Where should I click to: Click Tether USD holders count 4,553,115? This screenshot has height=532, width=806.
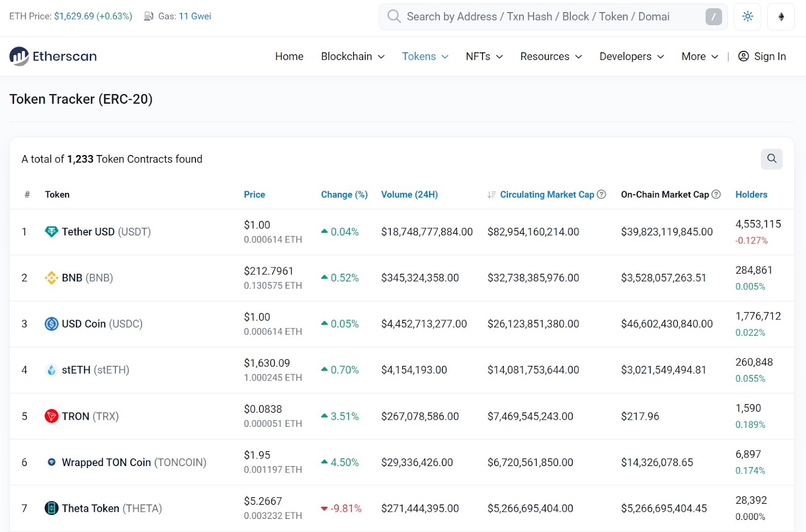[x=758, y=224]
